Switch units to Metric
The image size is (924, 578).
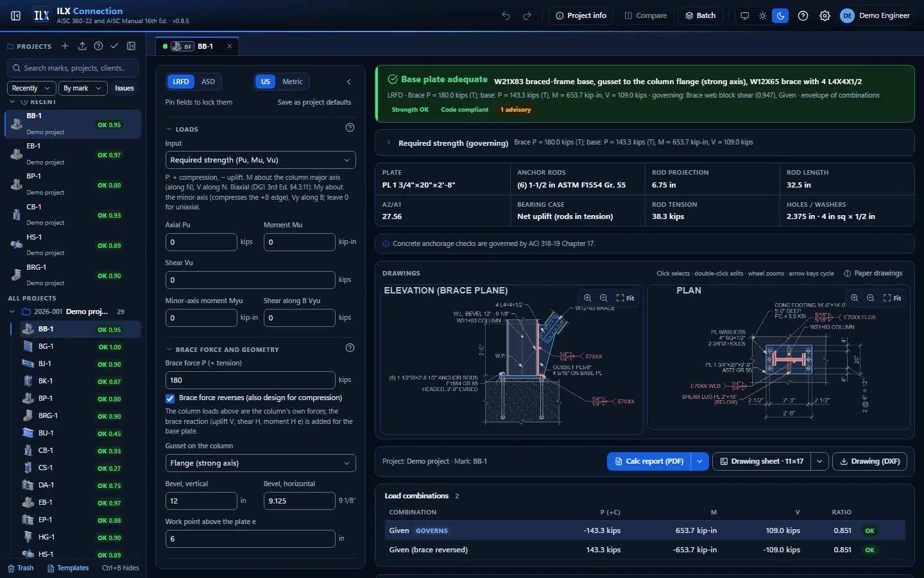[293, 82]
